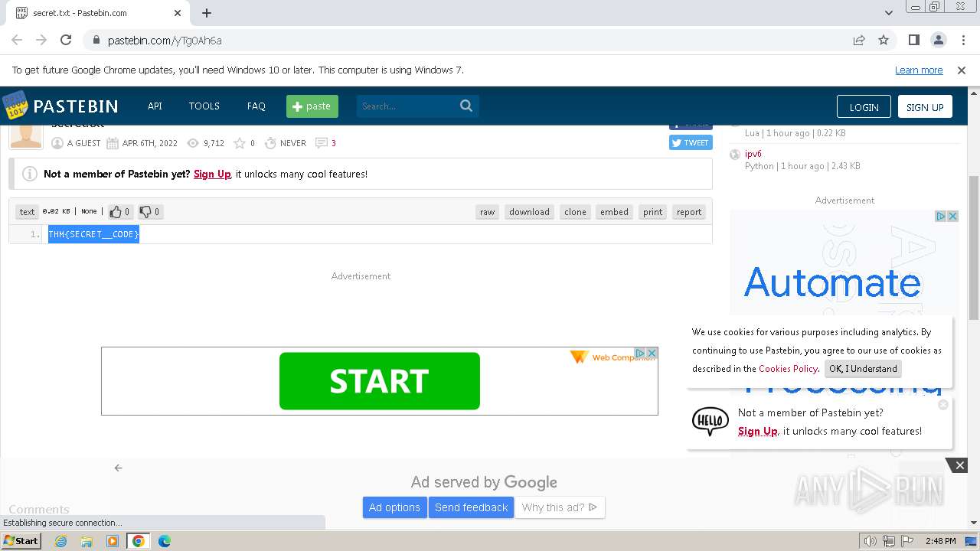Open the Chrome three-dot menu
The height and width of the screenshot is (551, 980).
tap(962, 40)
